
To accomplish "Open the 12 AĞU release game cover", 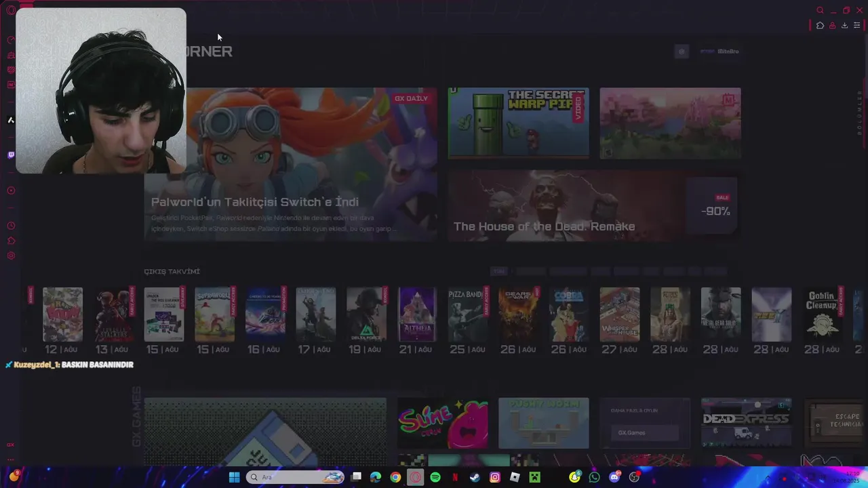I will pos(62,314).
